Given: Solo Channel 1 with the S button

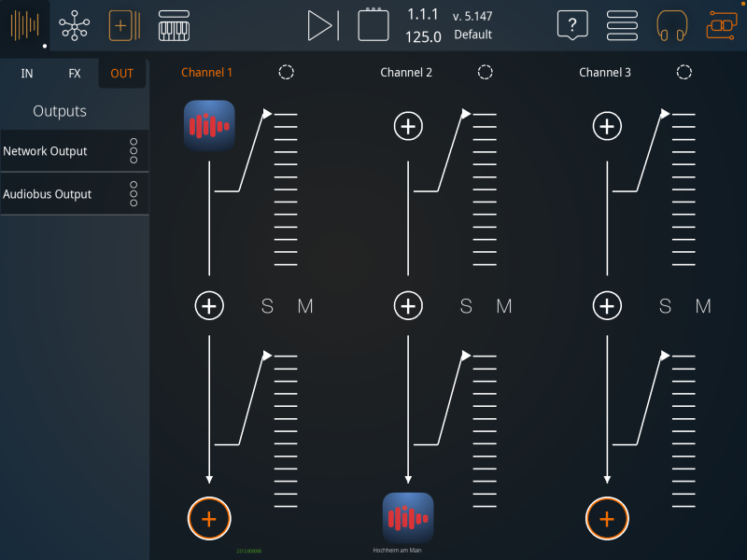Looking at the screenshot, I should tap(267, 306).
